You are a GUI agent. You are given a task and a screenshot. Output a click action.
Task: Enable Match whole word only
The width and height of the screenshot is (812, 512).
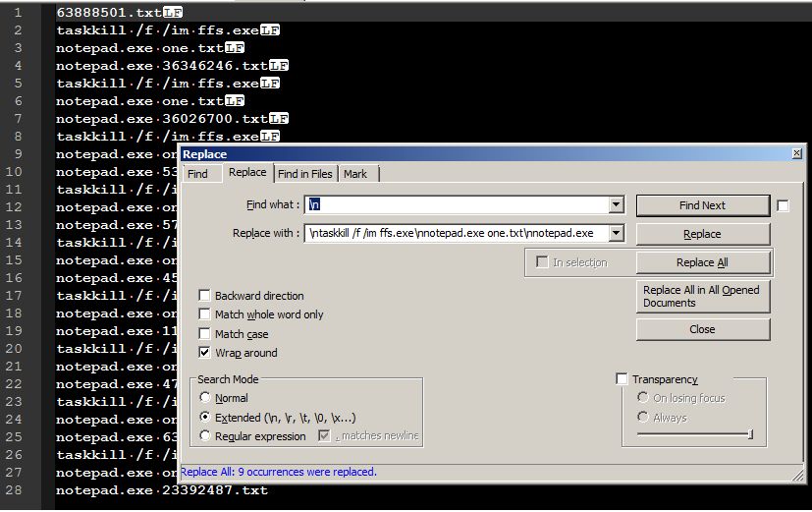pyautogui.click(x=204, y=314)
